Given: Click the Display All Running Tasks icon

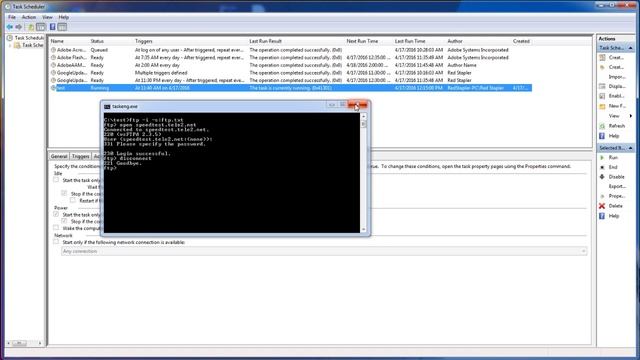Looking at the screenshot, I should pyautogui.click(x=602, y=87).
